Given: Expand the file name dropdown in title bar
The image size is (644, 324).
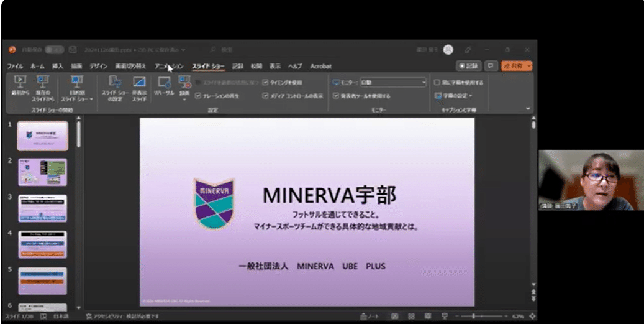Looking at the screenshot, I should click(183, 50).
